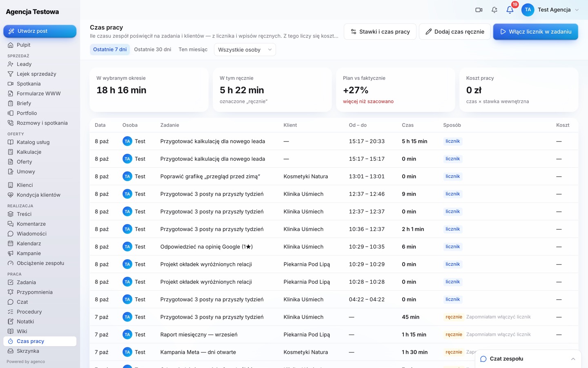Switch to Ostatnie 30 dni tab

(x=153, y=49)
